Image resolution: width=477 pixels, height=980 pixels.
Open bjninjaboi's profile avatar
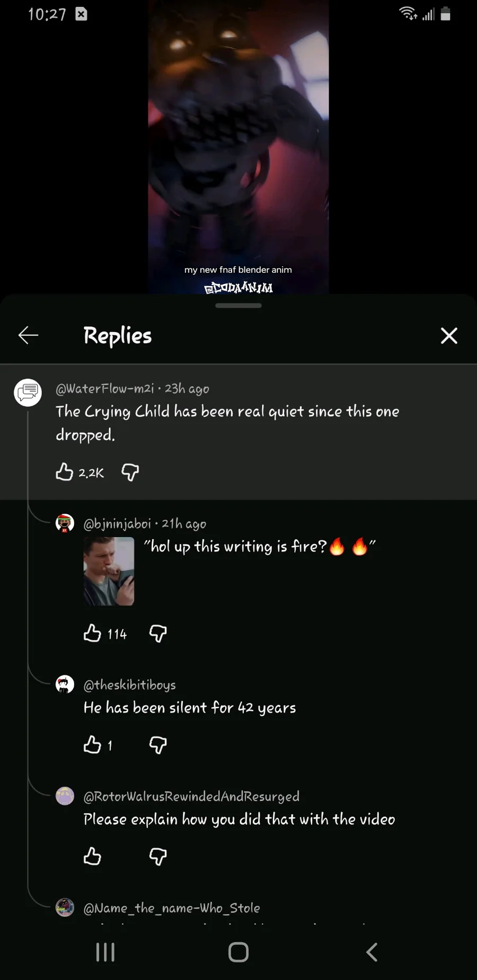click(x=65, y=523)
